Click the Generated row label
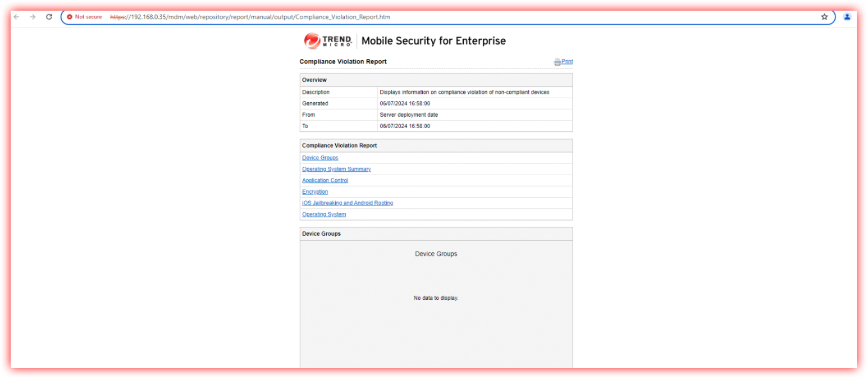Image resolution: width=868 pixels, height=379 pixels. tap(315, 103)
